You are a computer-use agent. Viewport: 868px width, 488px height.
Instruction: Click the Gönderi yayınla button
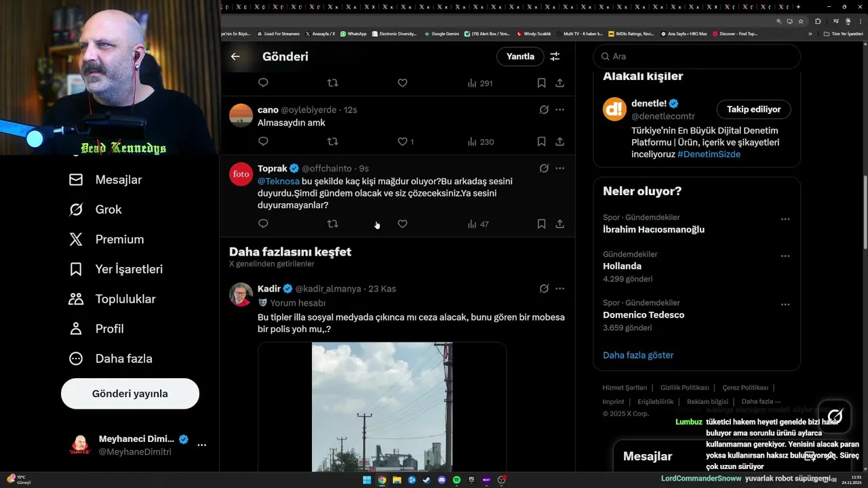pyautogui.click(x=130, y=394)
